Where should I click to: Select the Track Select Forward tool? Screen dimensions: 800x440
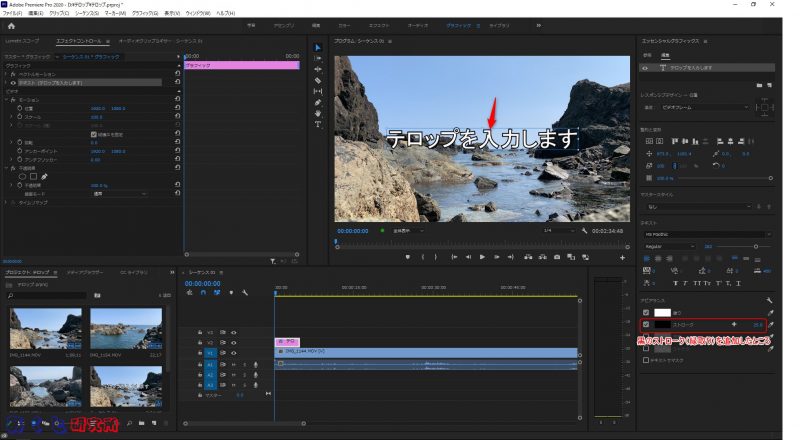click(318, 58)
